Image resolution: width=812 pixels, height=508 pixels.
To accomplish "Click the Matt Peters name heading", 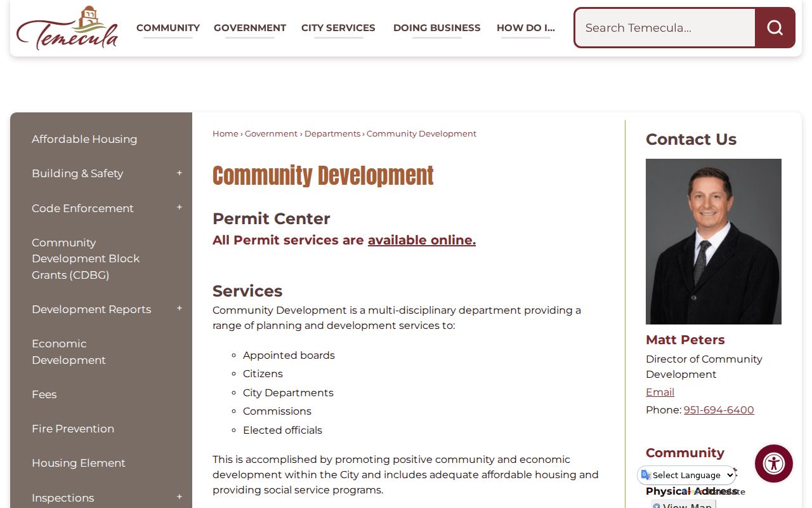I will click(x=685, y=340).
